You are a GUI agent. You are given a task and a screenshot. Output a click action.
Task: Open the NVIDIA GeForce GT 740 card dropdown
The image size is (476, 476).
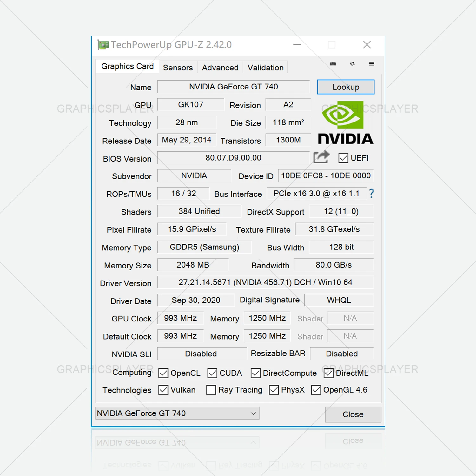pyautogui.click(x=177, y=413)
